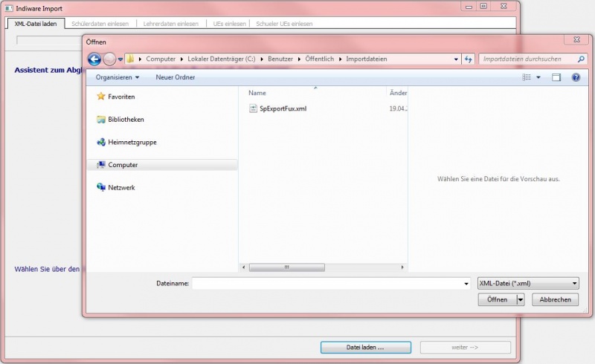This screenshot has height=364, width=595.
Task: Select the file SpExportFux.xml
Action: (x=283, y=108)
